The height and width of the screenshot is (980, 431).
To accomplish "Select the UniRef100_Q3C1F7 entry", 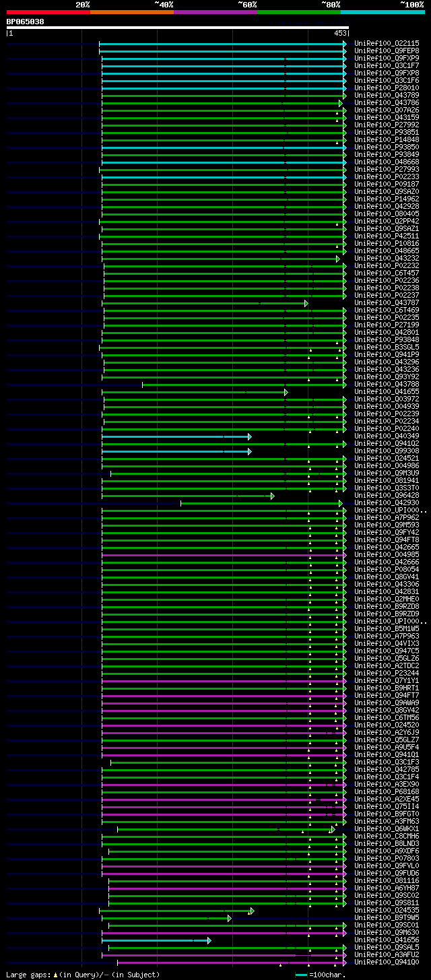I will (x=387, y=66).
